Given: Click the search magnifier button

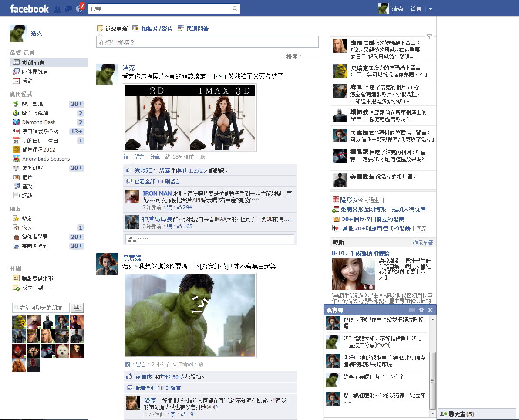Looking at the screenshot, I should click(x=235, y=9).
